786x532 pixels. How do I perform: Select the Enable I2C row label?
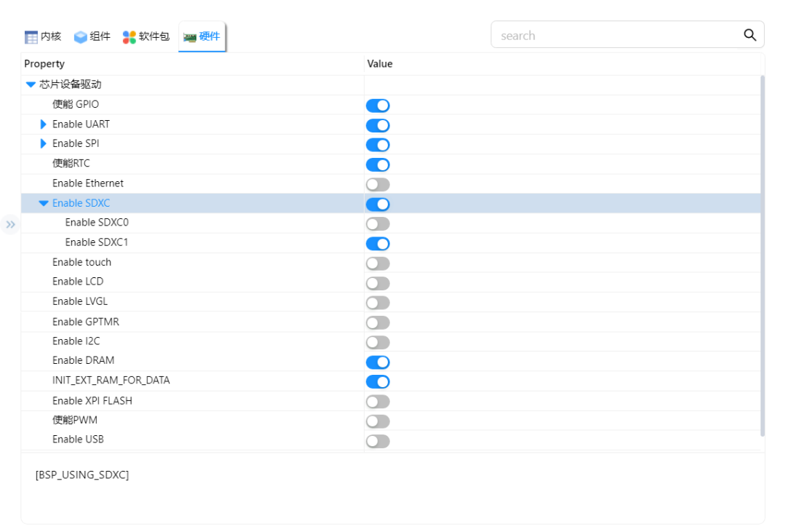coord(76,341)
